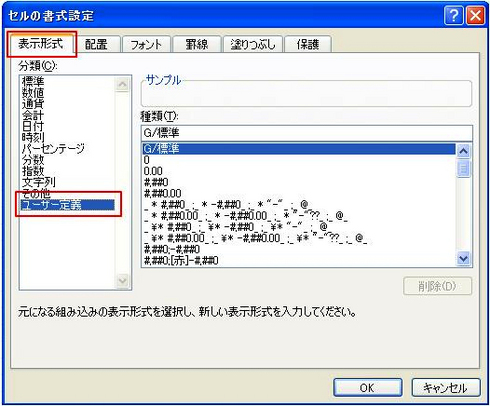Click the format list scrollbar thumb
The height and width of the screenshot is (406, 490).
tap(463, 168)
